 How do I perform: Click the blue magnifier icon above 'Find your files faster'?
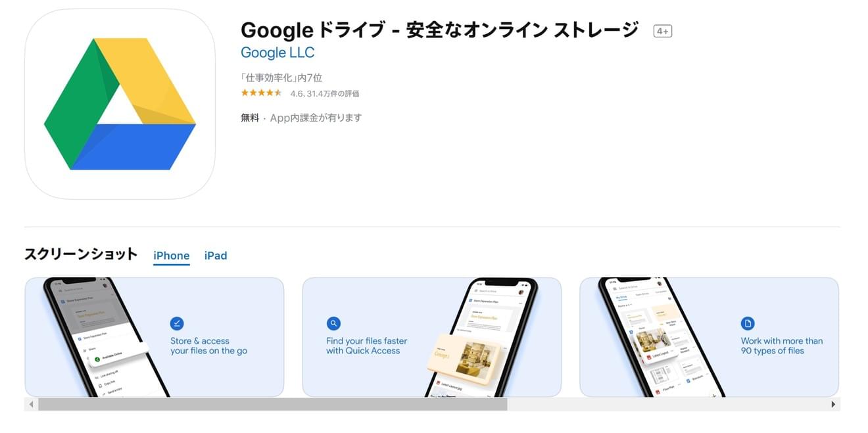pos(333,323)
